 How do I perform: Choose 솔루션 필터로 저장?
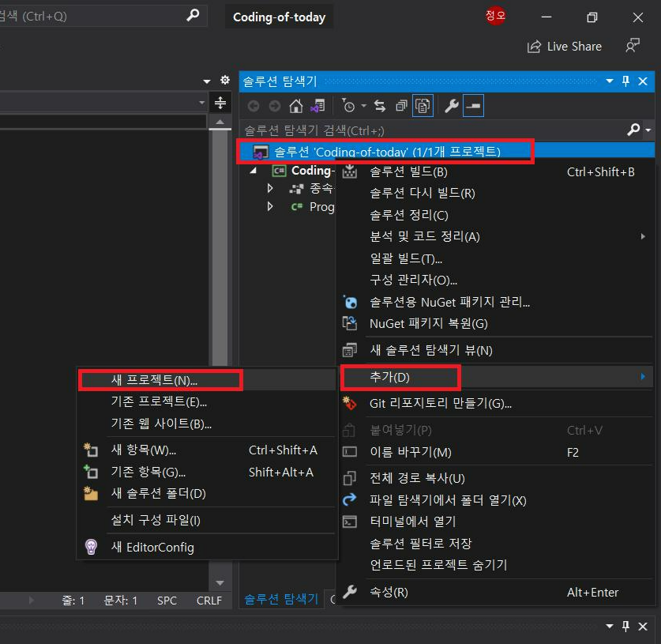click(x=496, y=544)
